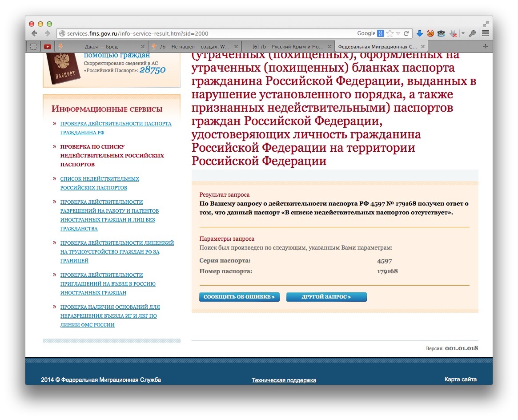Click the 'Google' search box label
The image size is (518, 420).
[x=366, y=33]
